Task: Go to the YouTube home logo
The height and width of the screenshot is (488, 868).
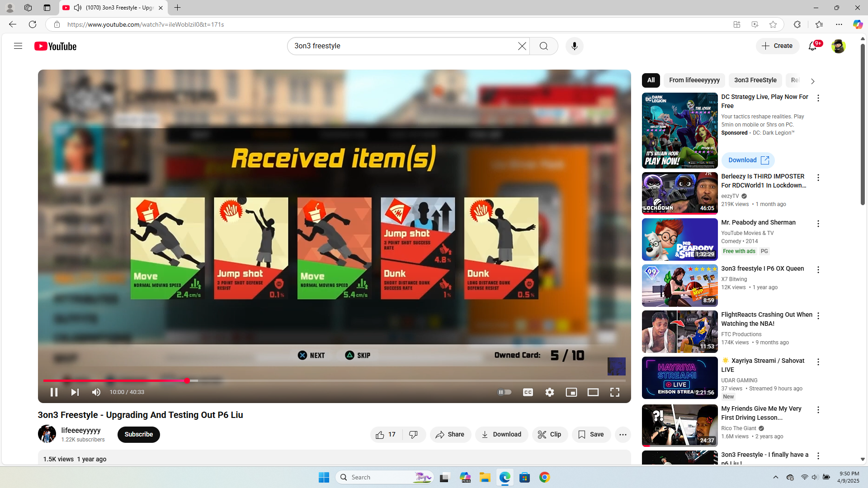Action: 56,46
